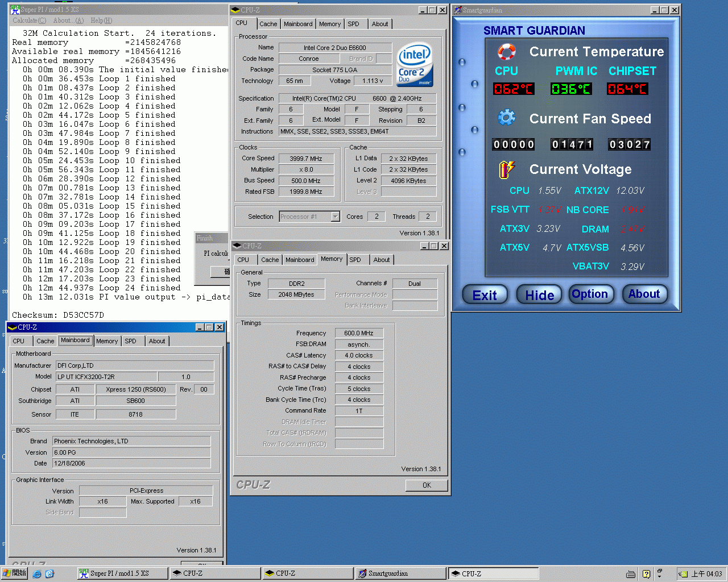Switch to Cache tab in CPU-Z processor window
This screenshot has width=728, height=582.
tap(268, 24)
